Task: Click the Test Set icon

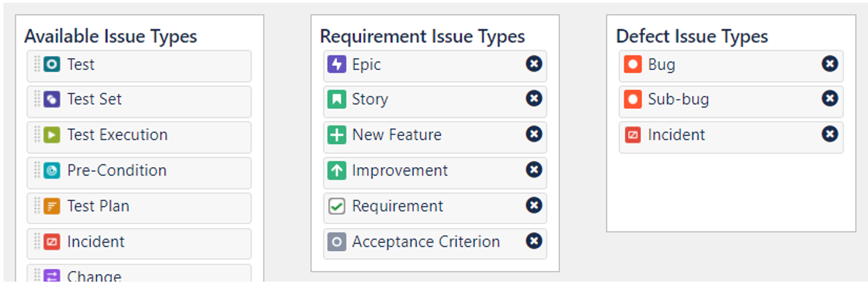Action: click(51, 100)
